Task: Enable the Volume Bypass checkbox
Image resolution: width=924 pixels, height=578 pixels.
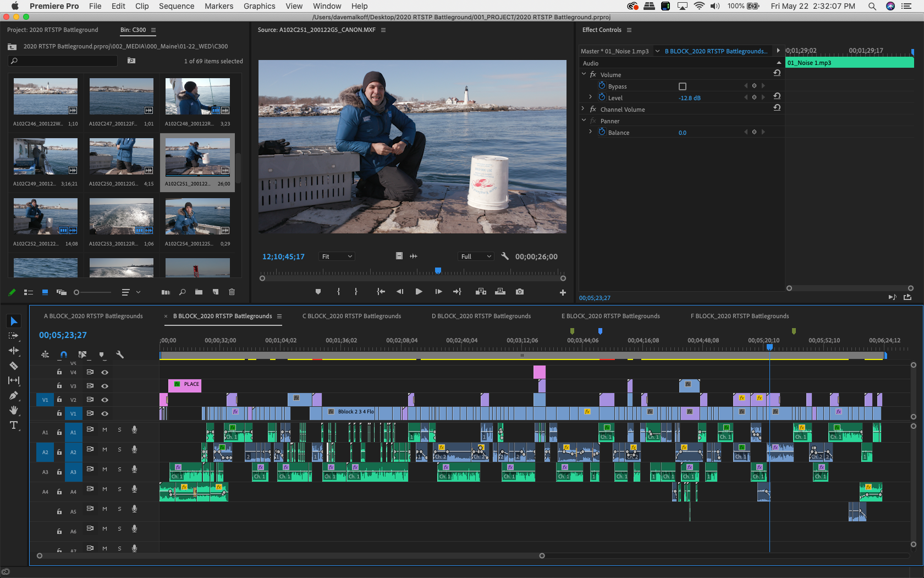Action: [683, 86]
